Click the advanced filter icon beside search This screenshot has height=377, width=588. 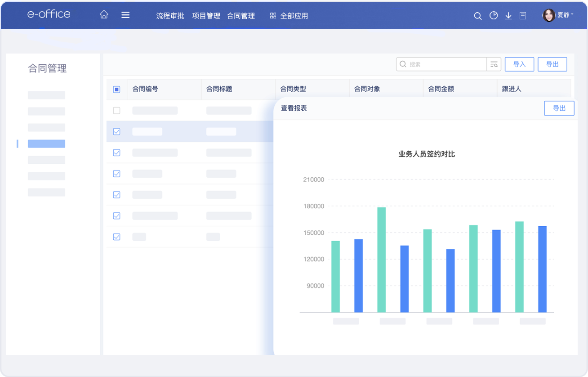(494, 64)
